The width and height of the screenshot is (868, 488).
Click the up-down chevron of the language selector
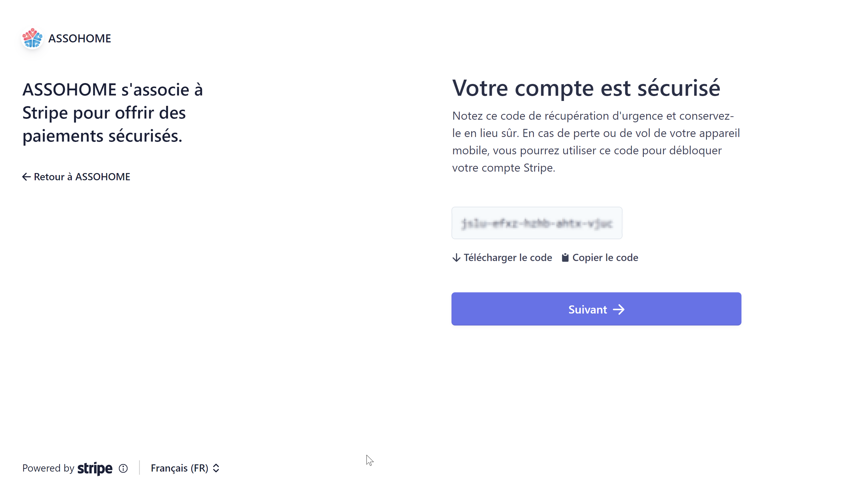click(216, 468)
